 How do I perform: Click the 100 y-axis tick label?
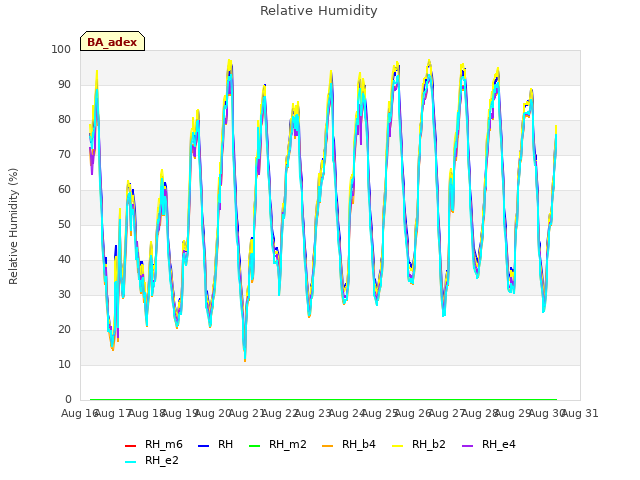[61, 49]
